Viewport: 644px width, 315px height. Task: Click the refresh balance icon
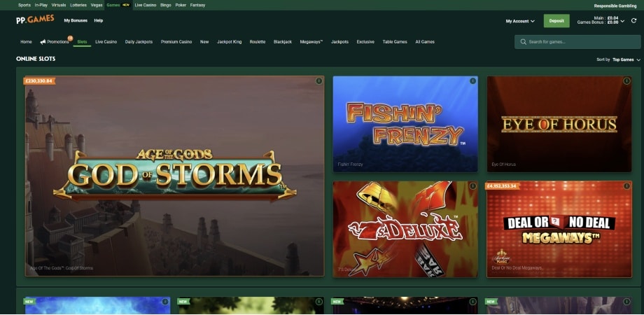click(x=633, y=20)
